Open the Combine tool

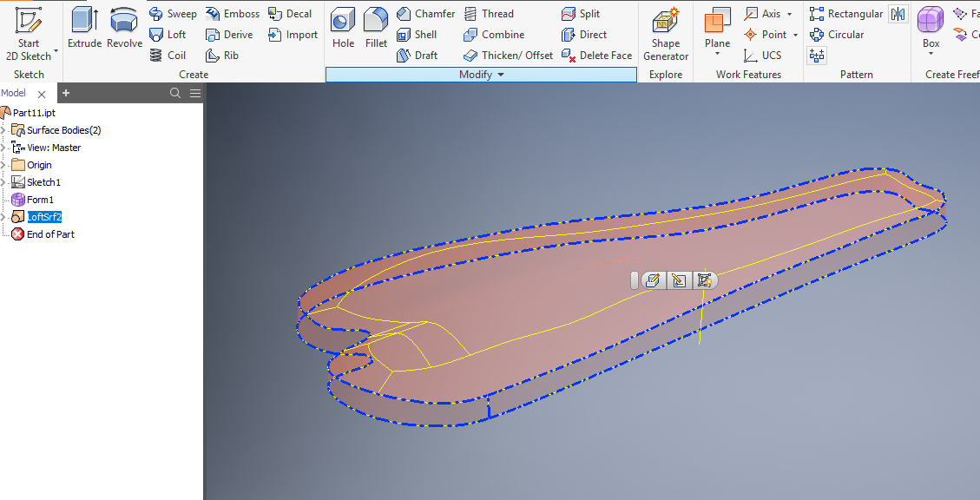coord(495,34)
